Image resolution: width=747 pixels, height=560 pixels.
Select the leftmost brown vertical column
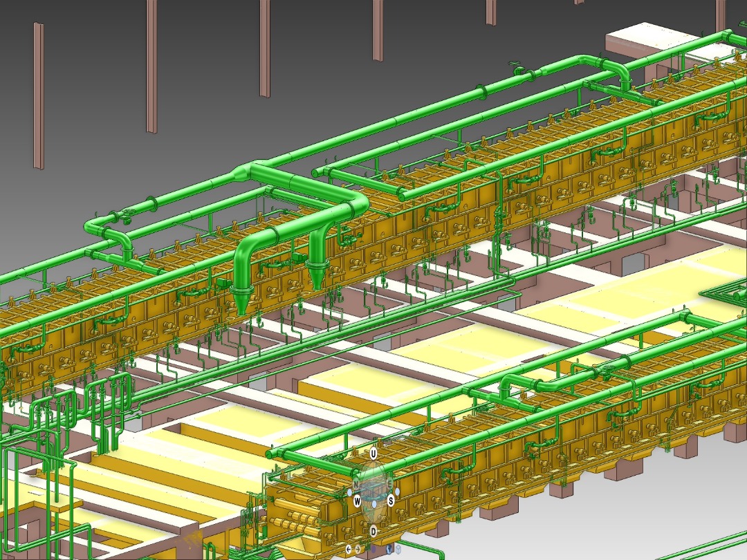point(39,95)
